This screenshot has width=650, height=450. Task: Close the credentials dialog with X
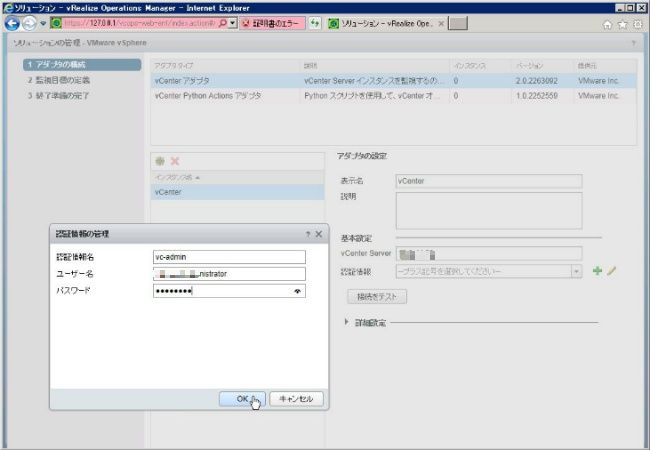[x=319, y=234]
